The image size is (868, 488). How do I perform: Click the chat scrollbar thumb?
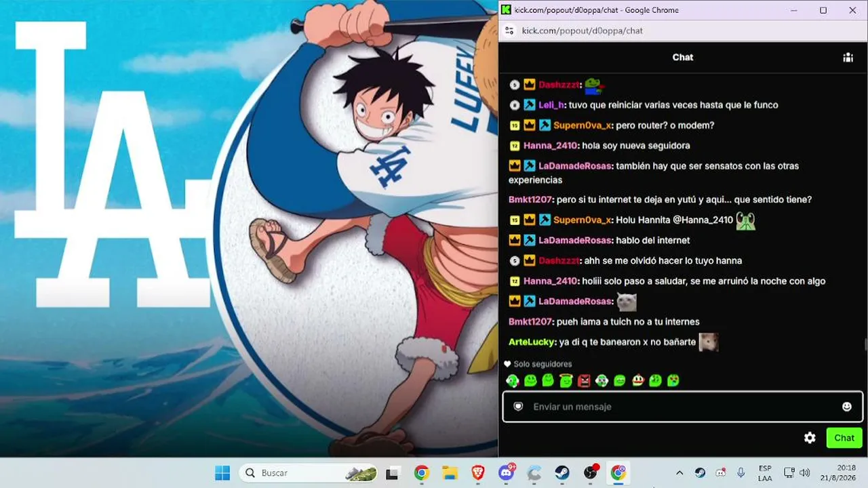pos(865,344)
